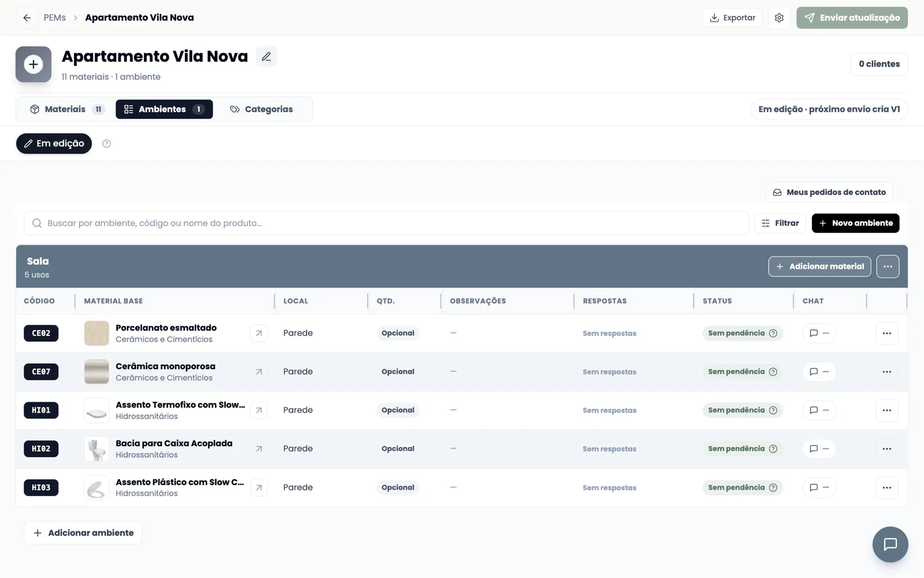Open the floating chat bubble button

890,544
